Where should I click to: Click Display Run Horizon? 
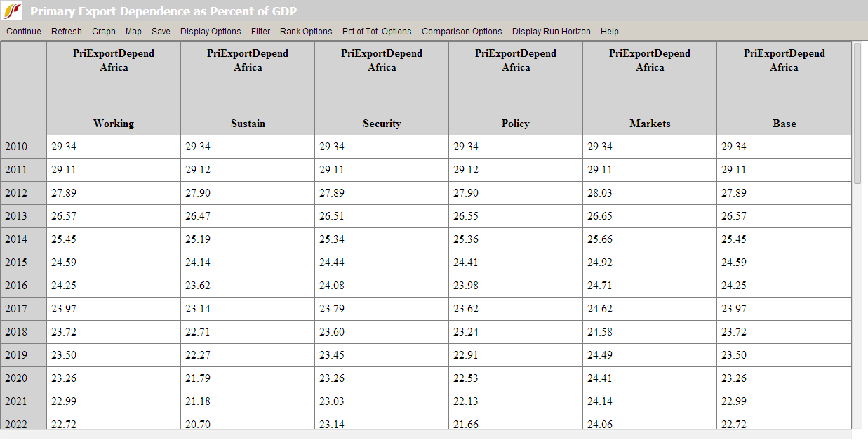pyautogui.click(x=551, y=32)
